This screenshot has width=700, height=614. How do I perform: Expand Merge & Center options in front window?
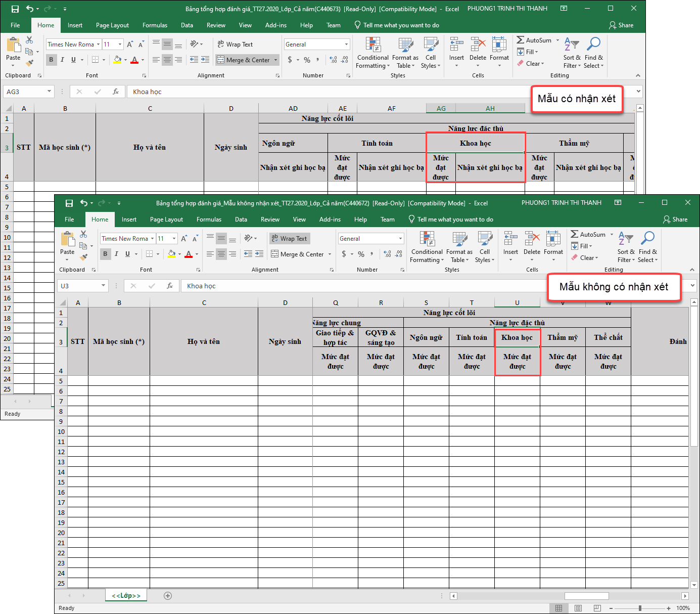[330, 254]
